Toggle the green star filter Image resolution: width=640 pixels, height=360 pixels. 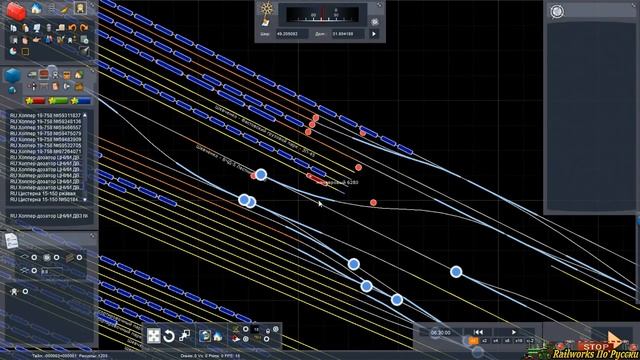coord(58,101)
